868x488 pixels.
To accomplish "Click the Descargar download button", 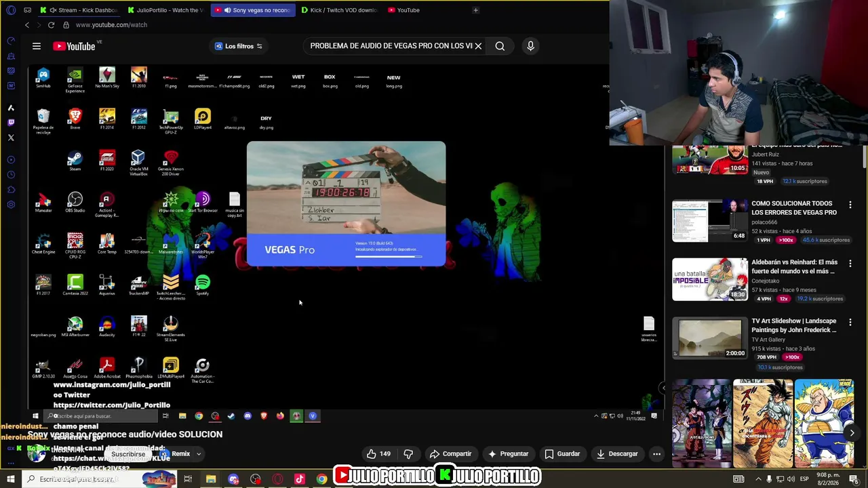I will coord(616,454).
